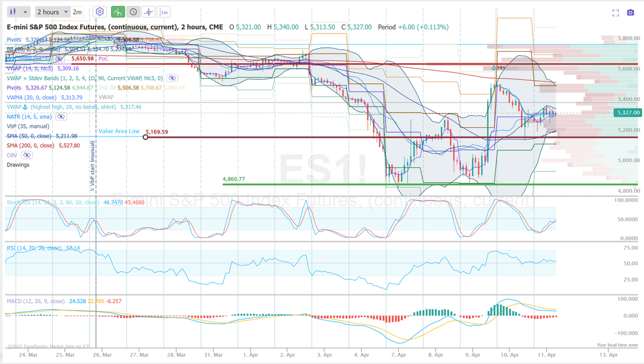Click the PoC label on the chart
Image resolution: width=644 pixels, height=364 pixels.
pyautogui.click(x=104, y=59)
